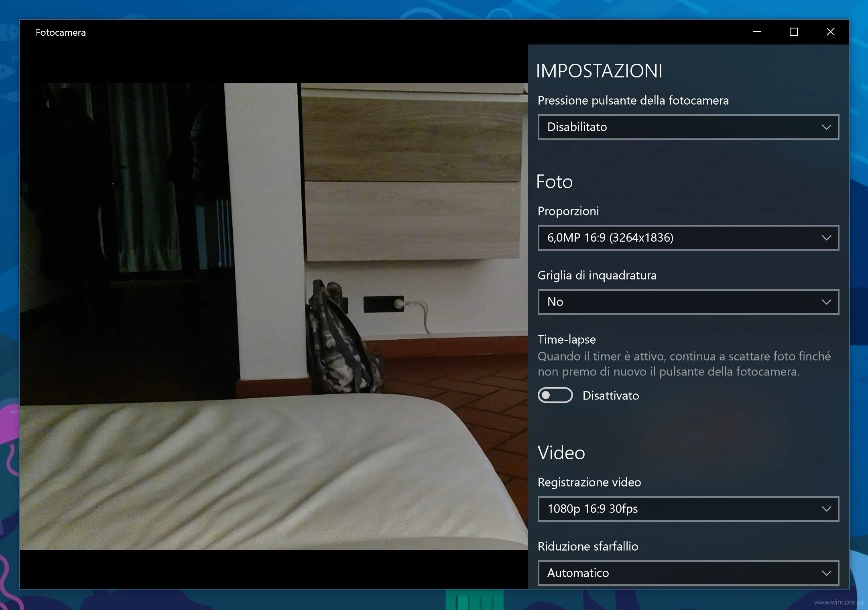Expand the Proporzioni resolution dropdown
Viewport: 868px width, 610px height.
tap(688, 237)
